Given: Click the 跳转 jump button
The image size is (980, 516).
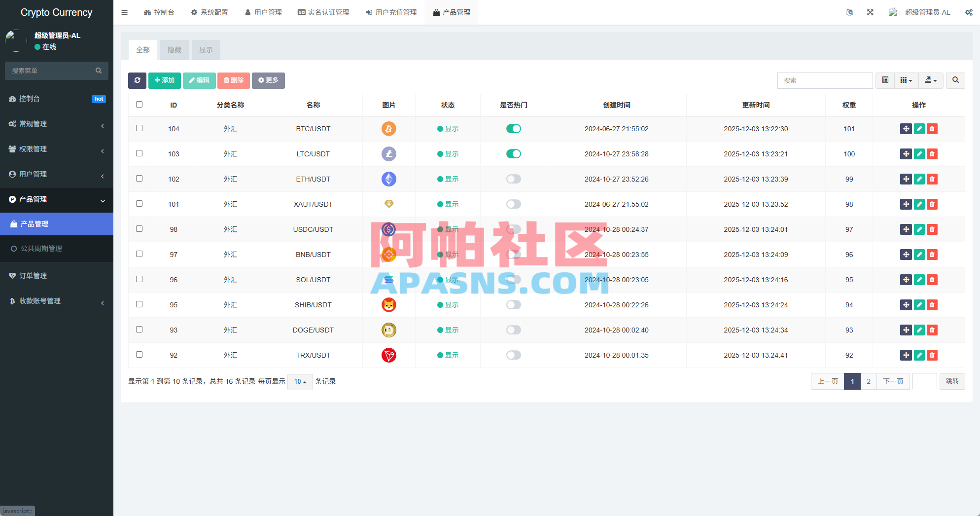Looking at the screenshot, I should click(x=952, y=381).
